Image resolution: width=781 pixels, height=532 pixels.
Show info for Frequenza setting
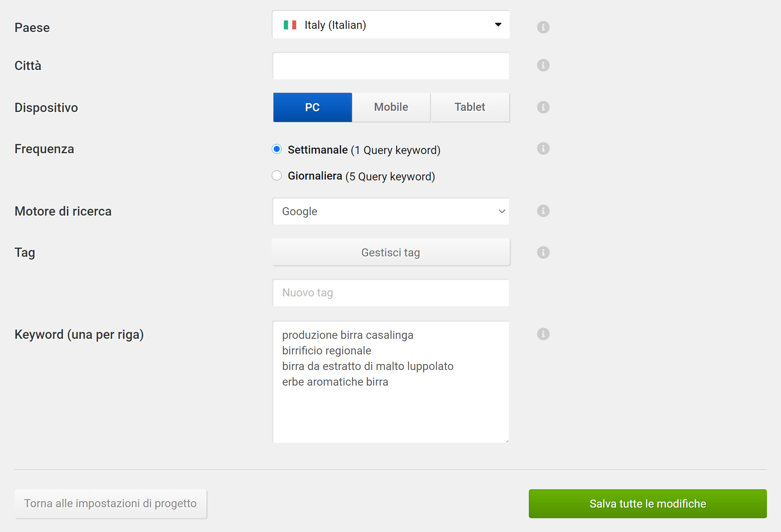[543, 148]
